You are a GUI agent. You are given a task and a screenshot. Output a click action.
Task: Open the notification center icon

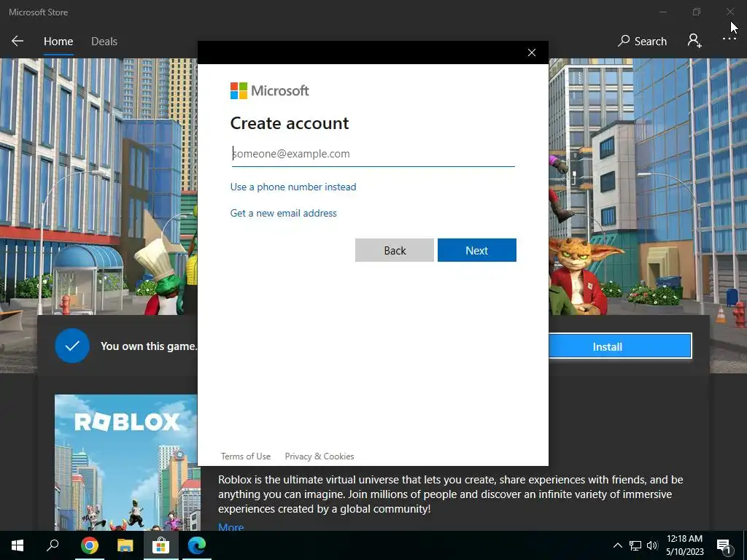[x=724, y=545]
